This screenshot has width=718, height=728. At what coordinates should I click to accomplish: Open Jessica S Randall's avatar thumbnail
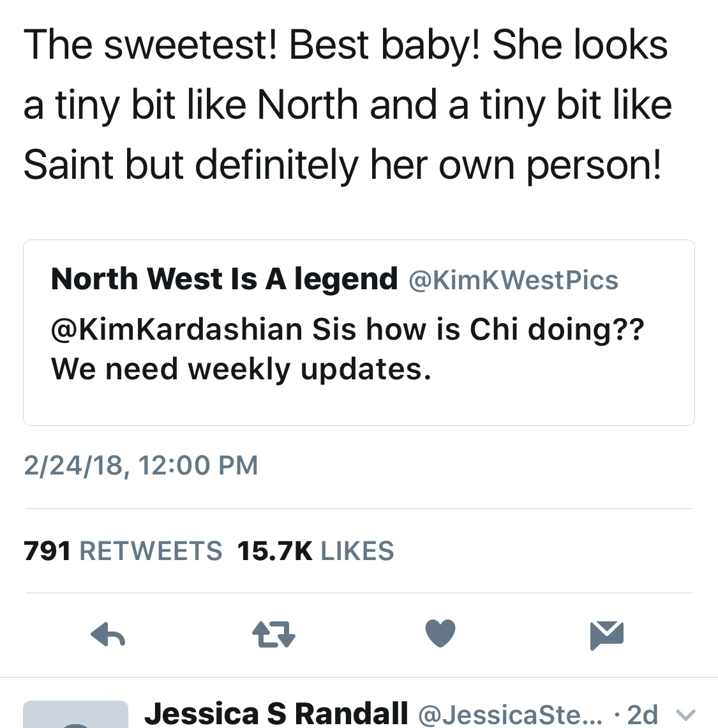coord(75,715)
